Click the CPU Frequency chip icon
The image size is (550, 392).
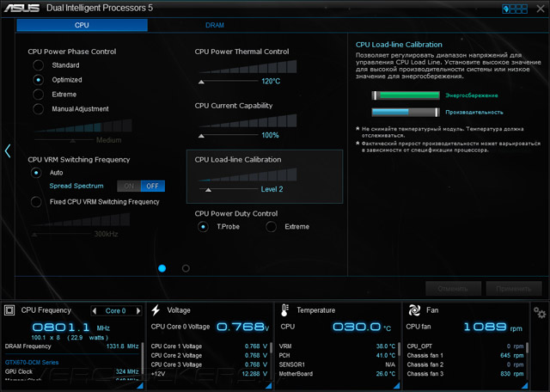tap(9, 310)
